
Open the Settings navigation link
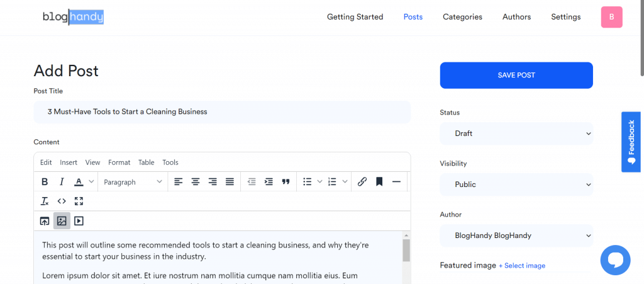566,17
